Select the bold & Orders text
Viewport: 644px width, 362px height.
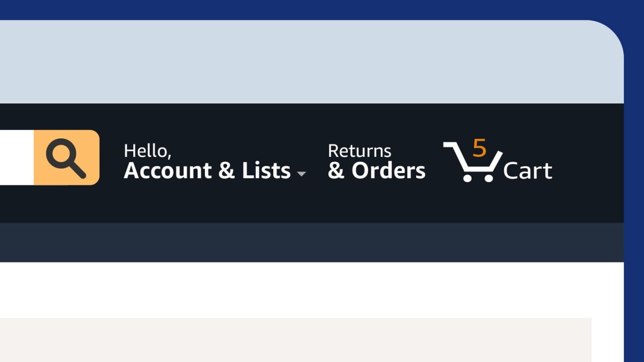(376, 171)
